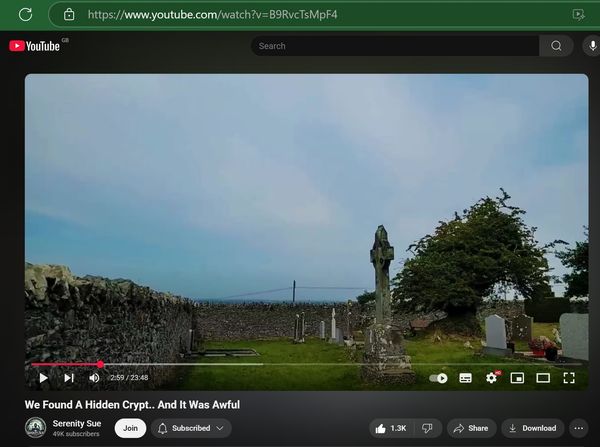Open the Serenity Sue channel name link

point(77,423)
